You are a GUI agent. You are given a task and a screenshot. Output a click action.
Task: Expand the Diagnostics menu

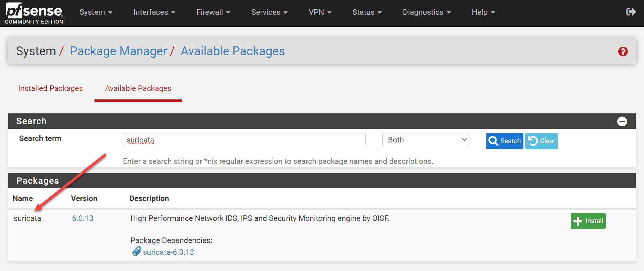pos(426,12)
